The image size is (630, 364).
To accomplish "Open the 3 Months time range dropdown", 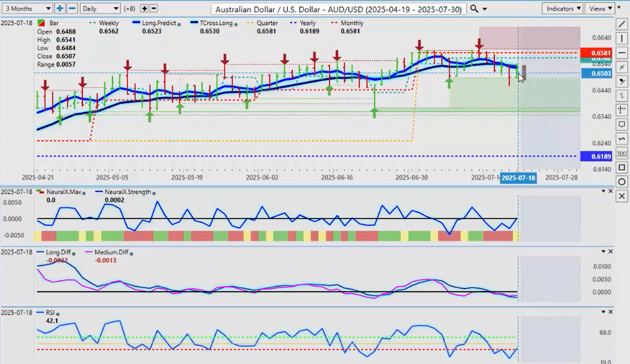I will [x=27, y=9].
